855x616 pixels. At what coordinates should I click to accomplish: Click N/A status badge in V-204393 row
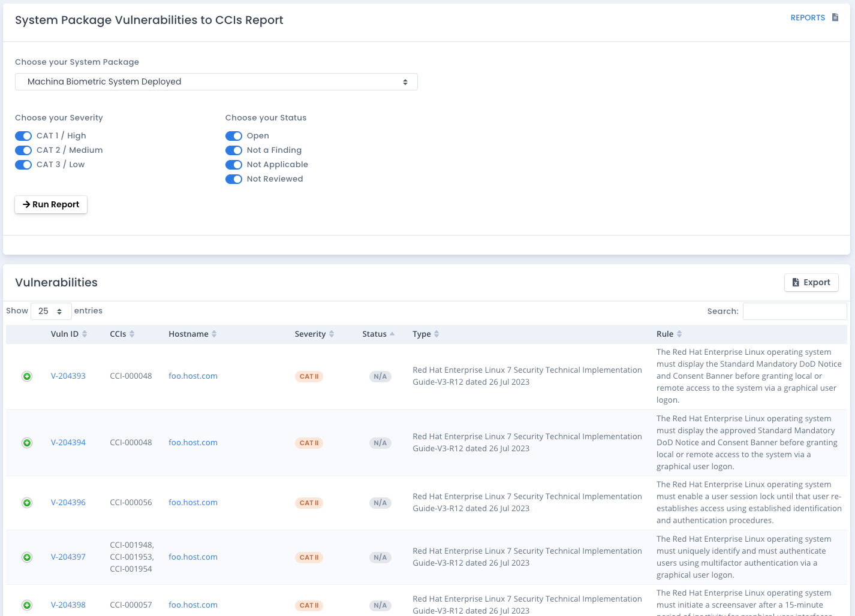tap(380, 377)
